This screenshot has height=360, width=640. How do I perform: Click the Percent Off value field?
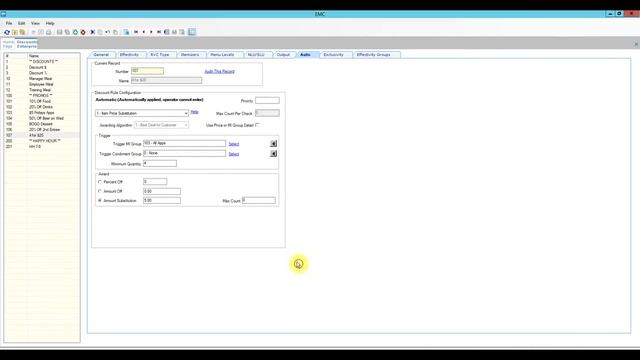pos(155,182)
